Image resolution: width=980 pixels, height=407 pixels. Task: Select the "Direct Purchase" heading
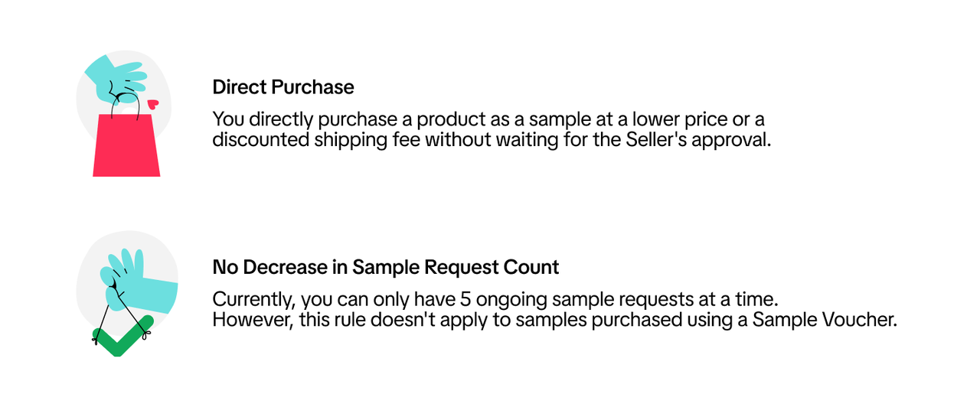(283, 87)
